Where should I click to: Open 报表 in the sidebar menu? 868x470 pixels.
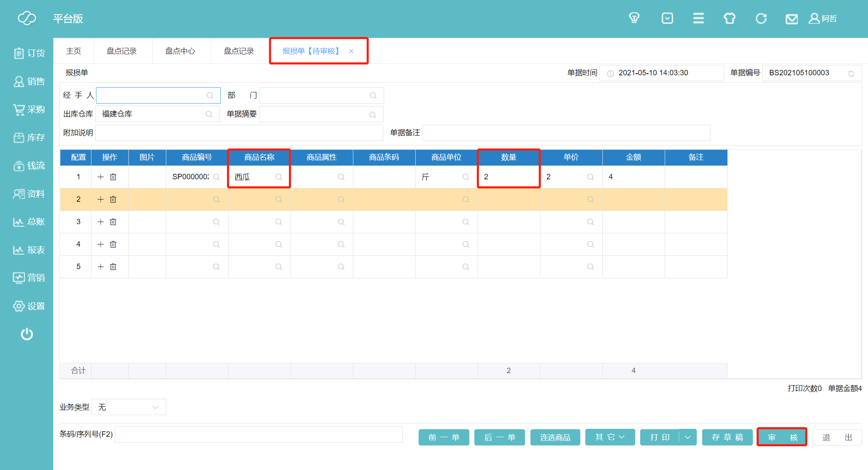pyautogui.click(x=29, y=250)
